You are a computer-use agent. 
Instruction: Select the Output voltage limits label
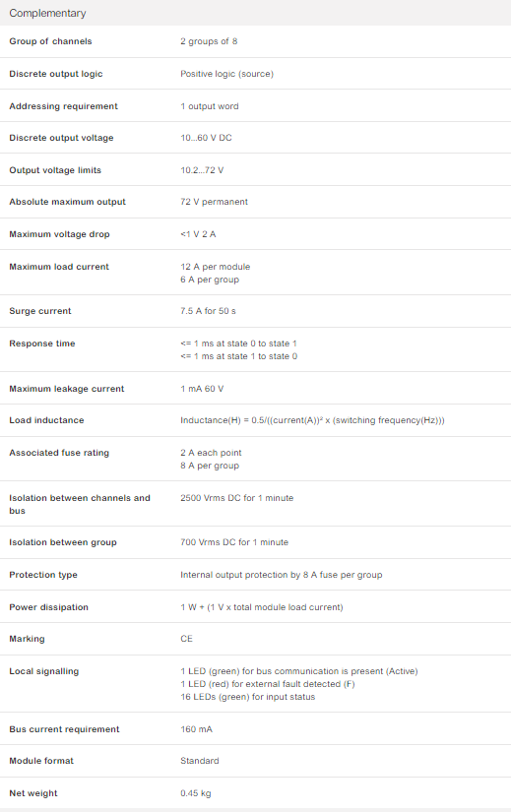click(55, 170)
